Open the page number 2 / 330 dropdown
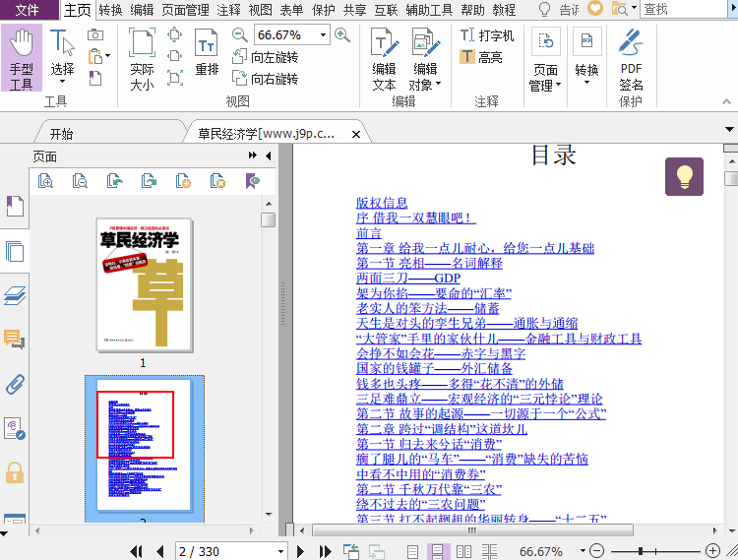This screenshot has width=738, height=560. pos(280,551)
